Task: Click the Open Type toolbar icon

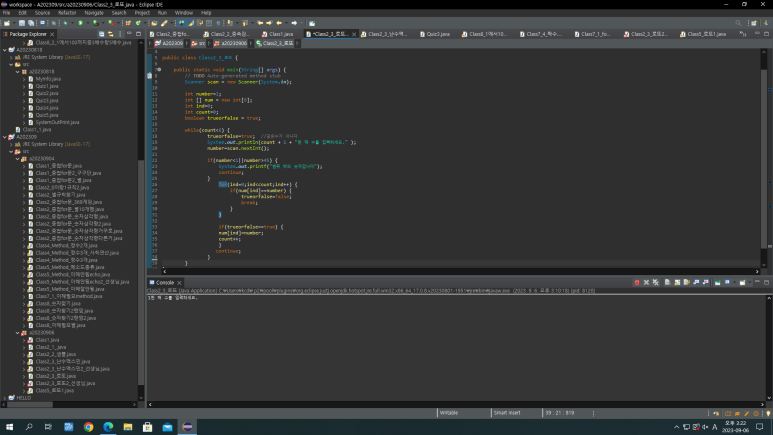Action: click(154, 23)
